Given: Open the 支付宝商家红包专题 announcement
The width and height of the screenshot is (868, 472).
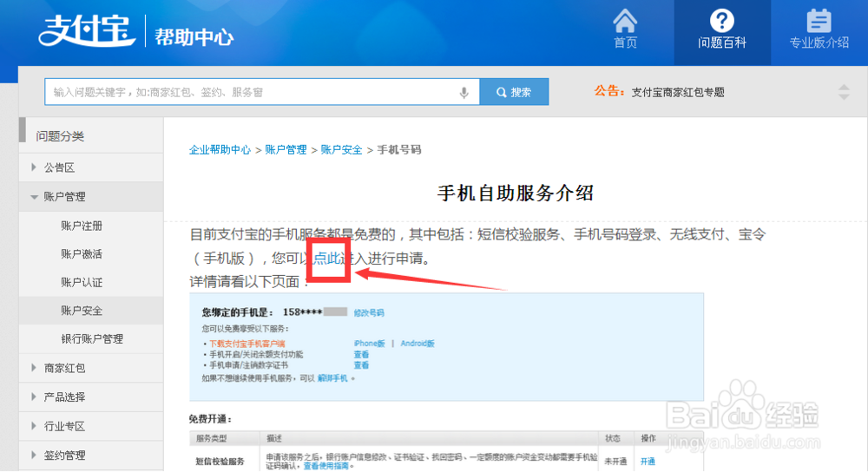Looking at the screenshot, I should pyautogui.click(x=678, y=93).
